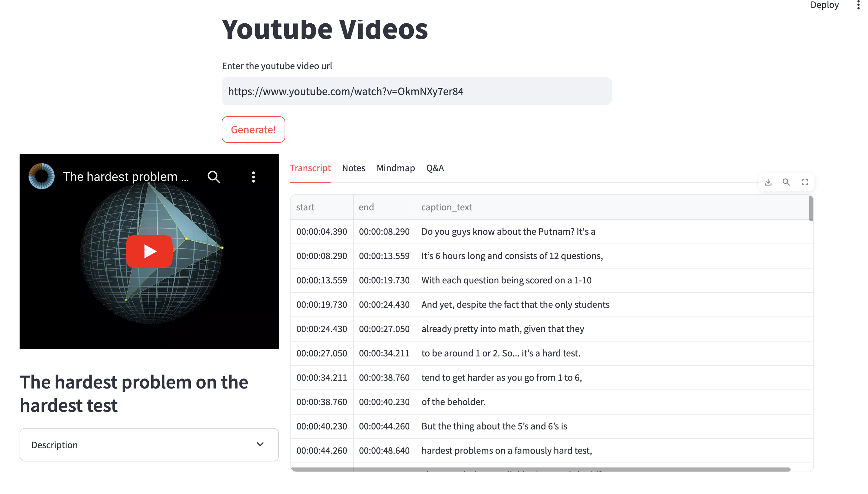This screenshot has height=494, width=868.
Task: Open the table search icon
Action: coord(786,182)
